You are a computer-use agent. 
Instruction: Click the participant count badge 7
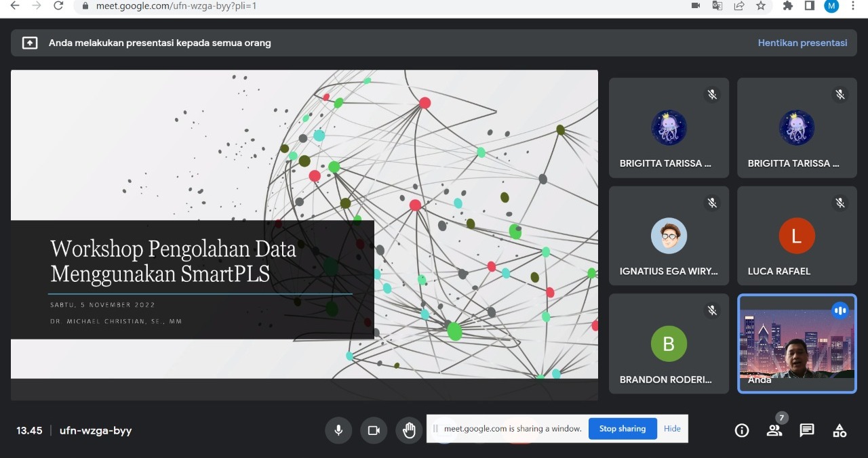click(x=782, y=418)
